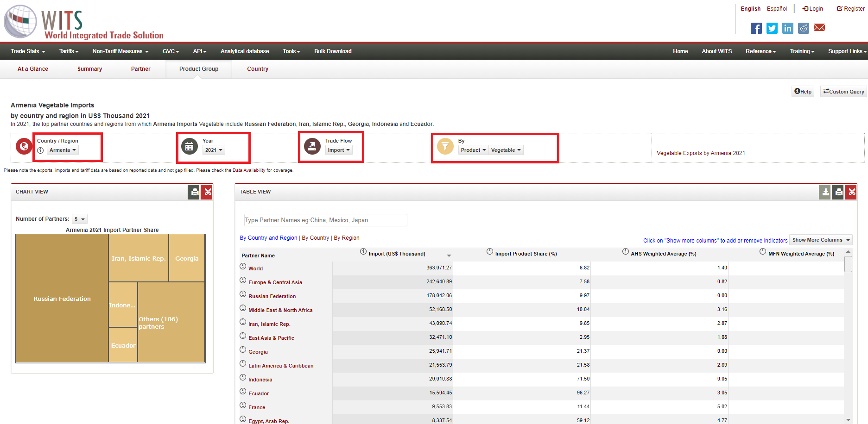Viewport: 868px width, 424px height.
Task: Click info icon next to World row
Action: [243, 267]
